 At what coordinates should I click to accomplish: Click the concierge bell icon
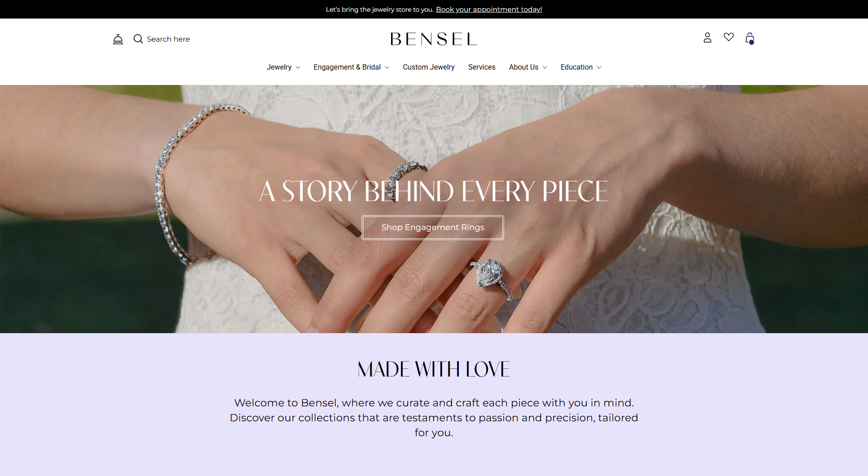tap(118, 39)
